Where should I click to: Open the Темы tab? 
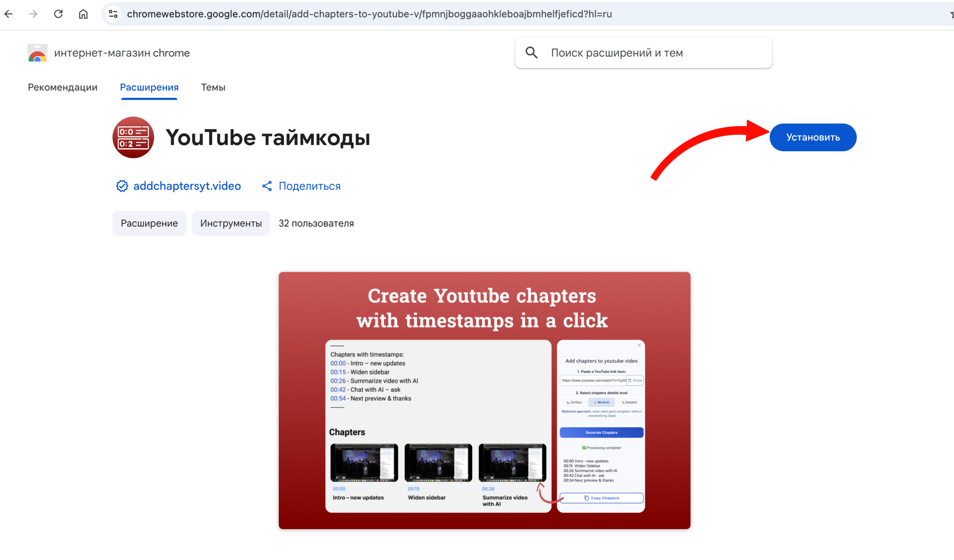pyautogui.click(x=213, y=87)
